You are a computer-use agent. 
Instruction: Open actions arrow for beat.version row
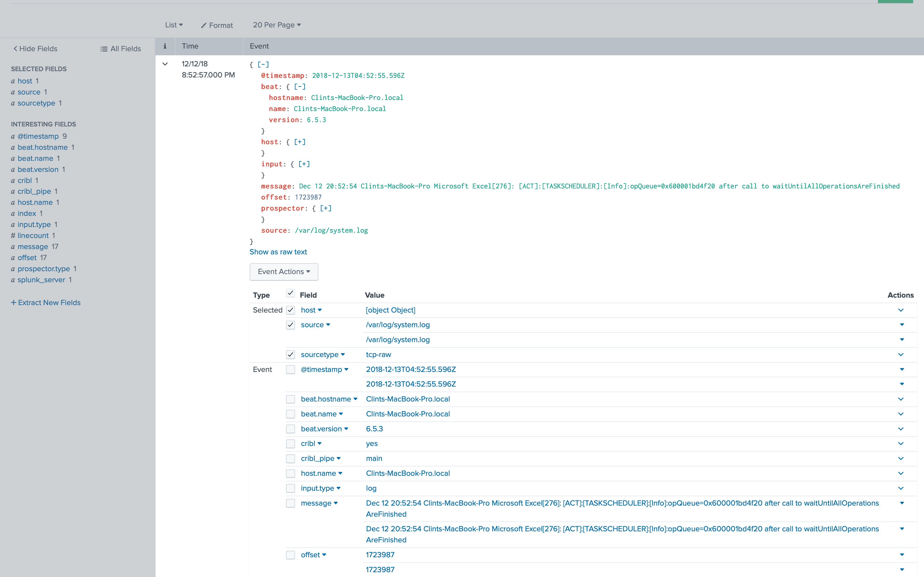coord(901,429)
